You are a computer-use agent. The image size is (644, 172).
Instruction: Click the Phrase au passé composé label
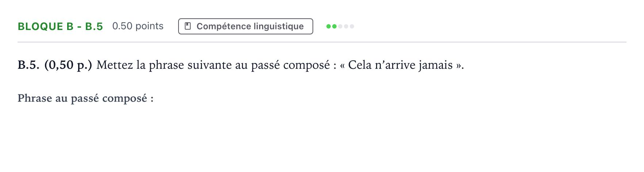86,98
